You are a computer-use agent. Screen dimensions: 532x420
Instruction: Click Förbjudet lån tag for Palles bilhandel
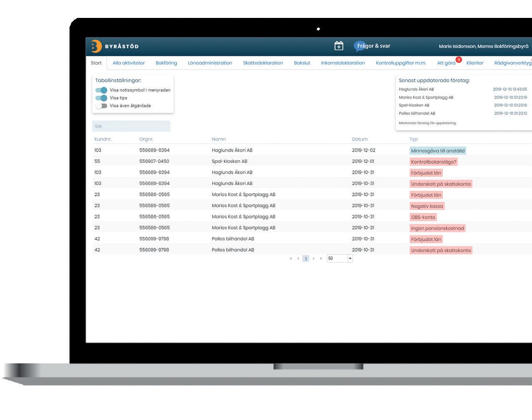click(x=426, y=239)
